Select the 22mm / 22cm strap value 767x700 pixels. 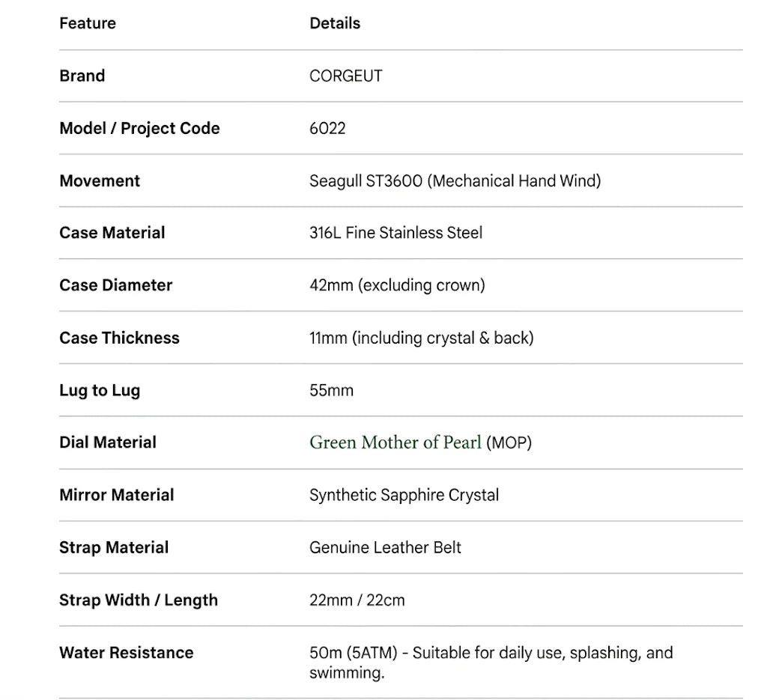tap(357, 600)
